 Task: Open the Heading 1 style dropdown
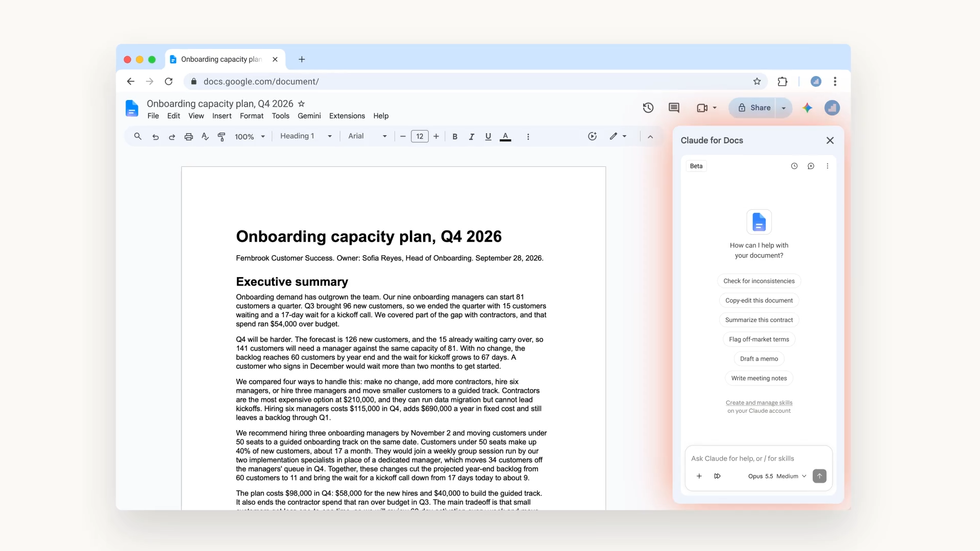point(306,136)
